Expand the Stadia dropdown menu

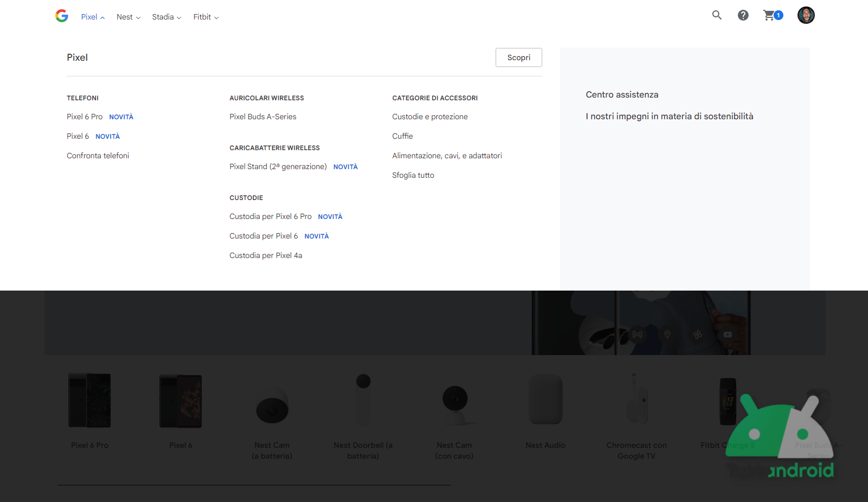[x=167, y=17]
